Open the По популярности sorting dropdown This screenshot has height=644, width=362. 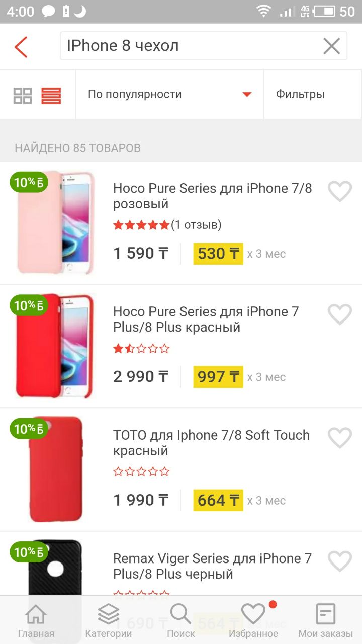(x=169, y=94)
